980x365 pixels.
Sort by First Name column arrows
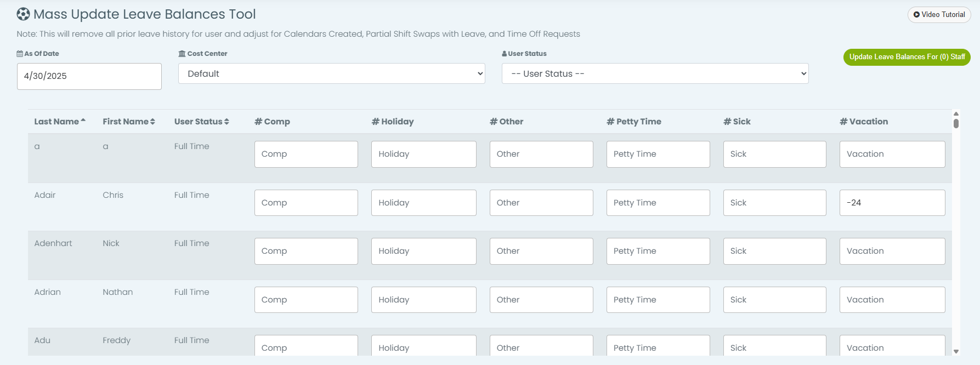[152, 122]
